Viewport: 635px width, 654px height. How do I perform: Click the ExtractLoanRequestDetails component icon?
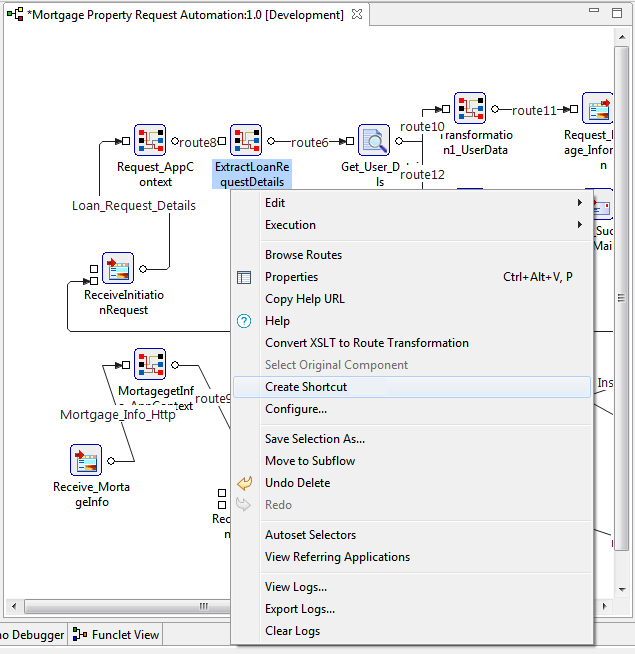[x=246, y=140]
